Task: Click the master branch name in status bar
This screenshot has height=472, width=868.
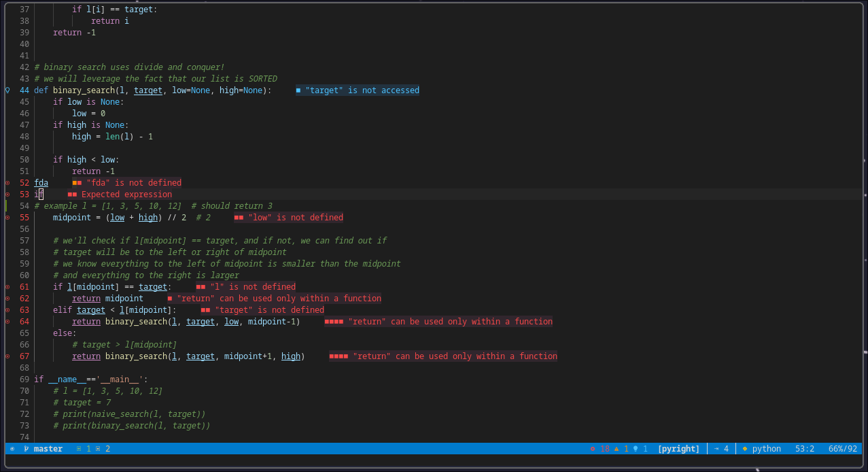Action: (x=48, y=449)
